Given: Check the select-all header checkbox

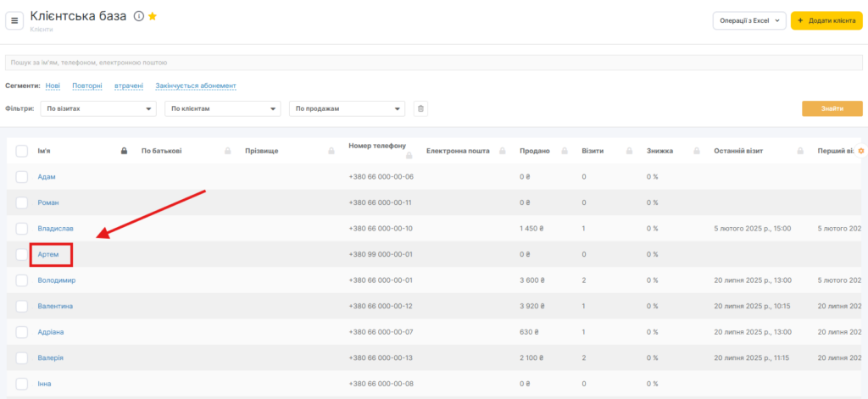Looking at the screenshot, I should 22,151.
